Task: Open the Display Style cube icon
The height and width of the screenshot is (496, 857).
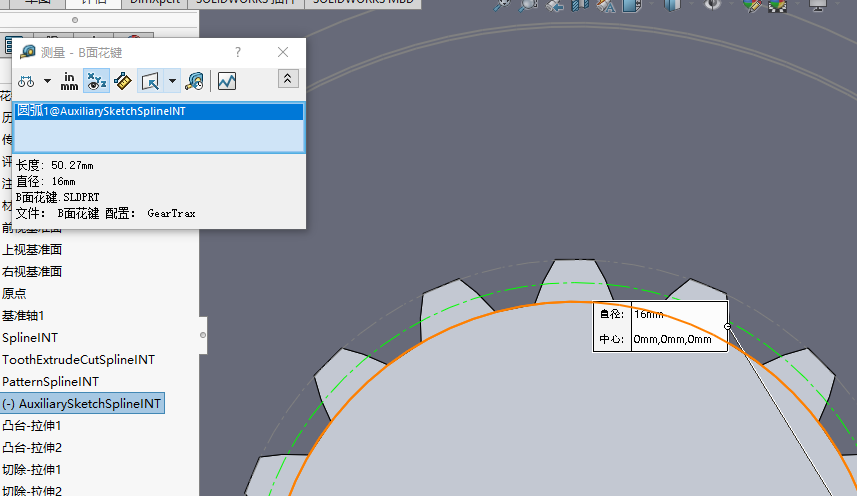Action: pos(672,5)
